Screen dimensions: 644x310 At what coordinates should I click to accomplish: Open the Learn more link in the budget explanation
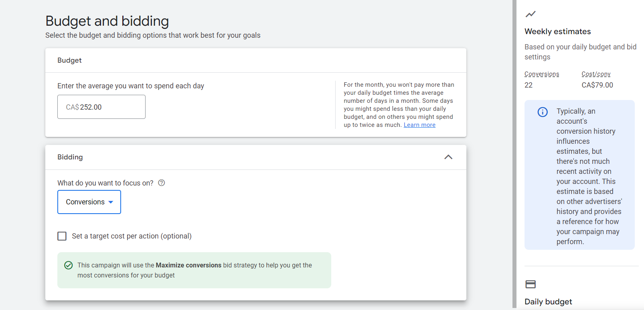419,125
